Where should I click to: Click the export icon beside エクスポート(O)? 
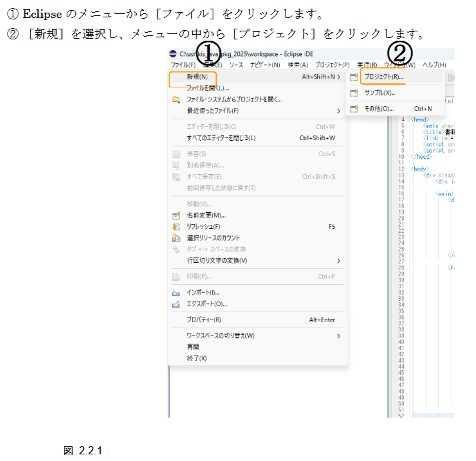177,304
